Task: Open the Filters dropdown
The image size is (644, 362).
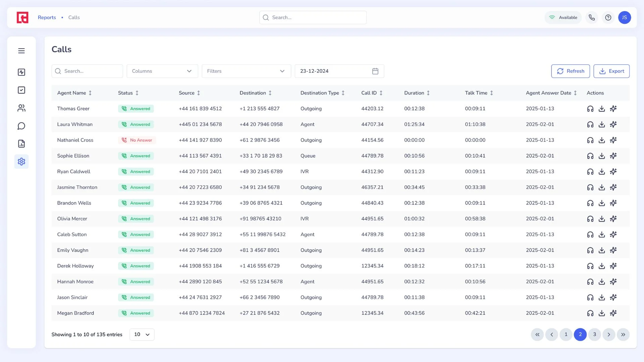Action: (x=246, y=71)
